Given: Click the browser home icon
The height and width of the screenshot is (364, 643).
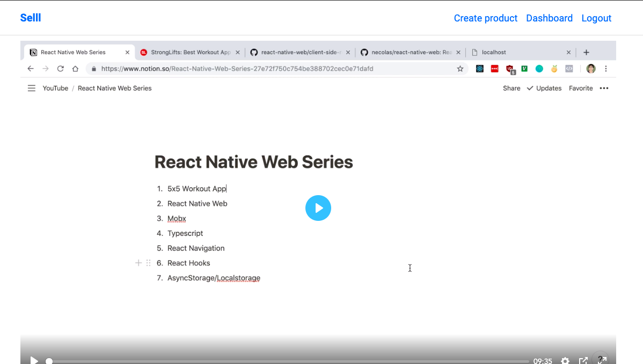Looking at the screenshot, I should click(75, 69).
